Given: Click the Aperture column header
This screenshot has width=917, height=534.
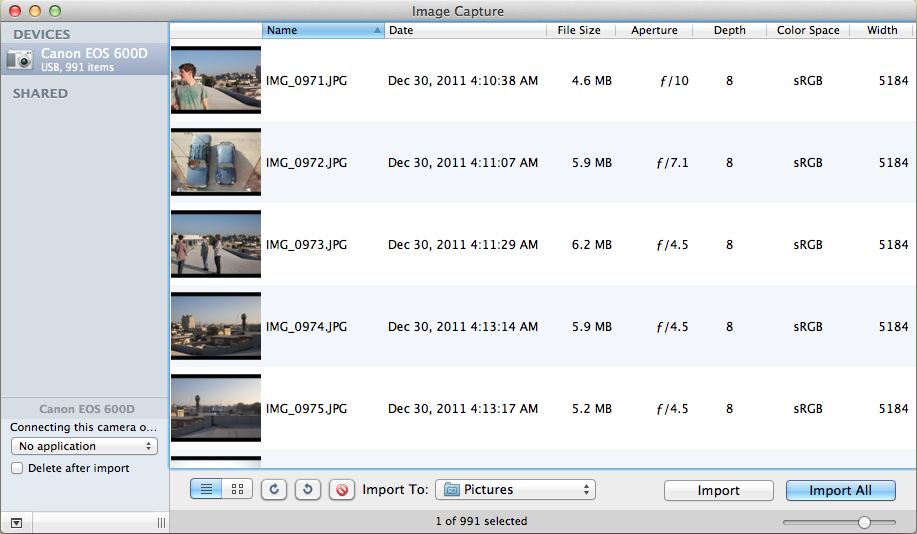Looking at the screenshot, I should (x=654, y=30).
